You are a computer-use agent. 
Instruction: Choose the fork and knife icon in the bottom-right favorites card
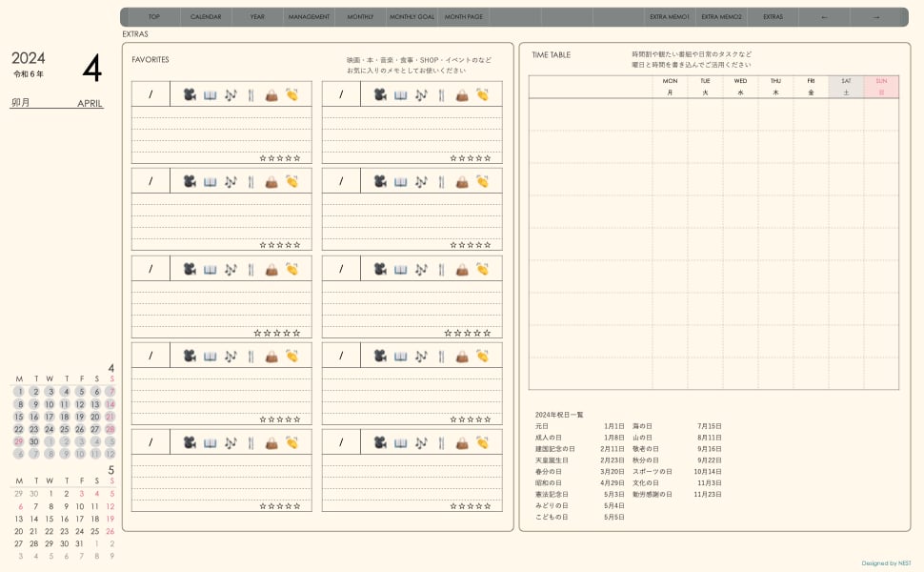[x=441, y=442]
